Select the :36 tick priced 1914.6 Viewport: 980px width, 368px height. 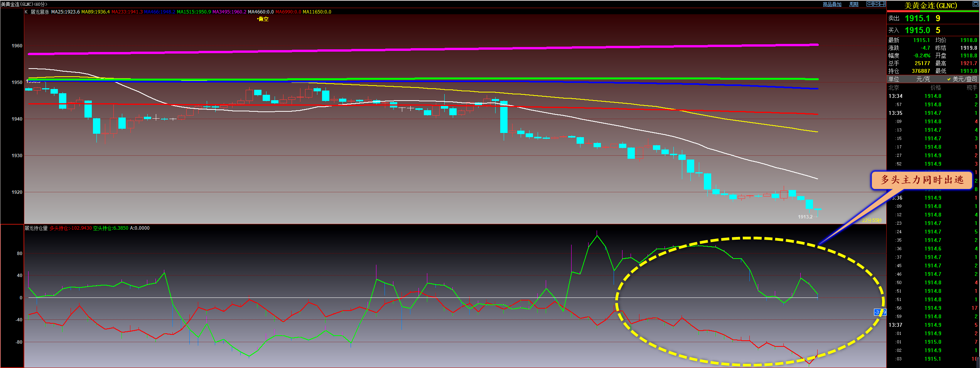pos(933,249)
